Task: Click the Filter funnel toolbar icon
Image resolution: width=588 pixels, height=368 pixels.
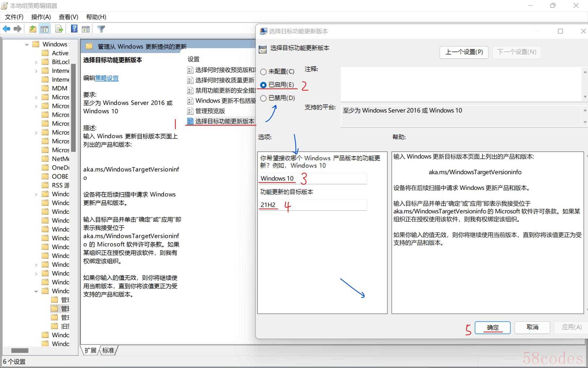Action: point(101,29)
